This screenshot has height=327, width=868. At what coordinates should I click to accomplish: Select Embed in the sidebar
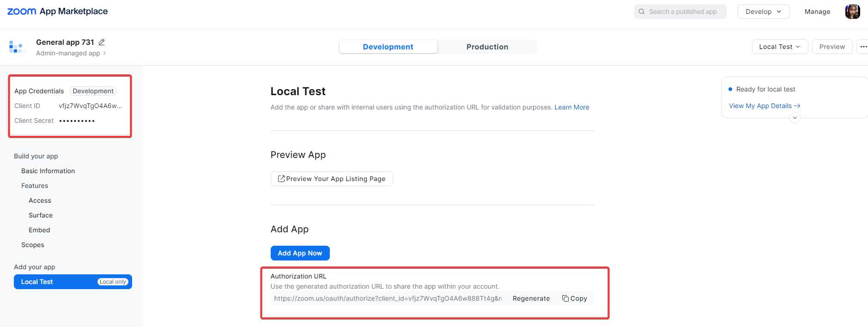[x=39, y=230]
